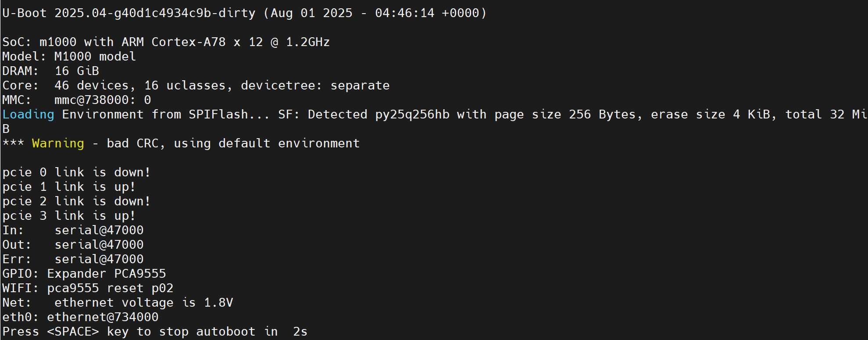Click the 'pcie 1 link is up!' line
868x340 pixels.
[69, 187]
